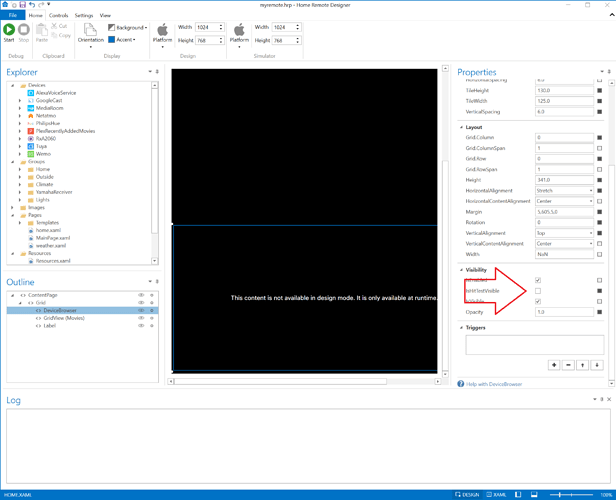Image resolution: width=616 pixels, height=500 pixels.
Task: Expand the Images folder node
Action: [13, 207]
